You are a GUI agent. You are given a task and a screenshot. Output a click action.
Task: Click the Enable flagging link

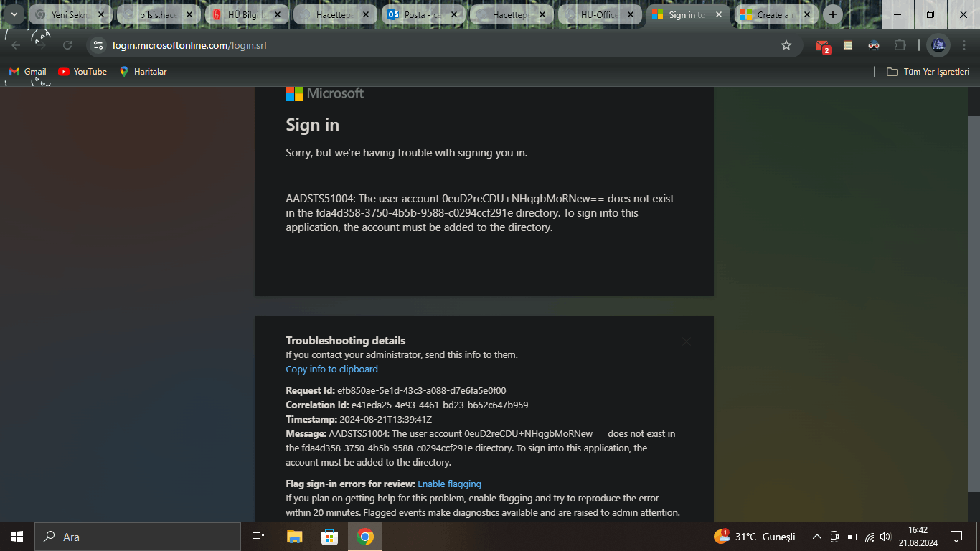pos(450,484)
